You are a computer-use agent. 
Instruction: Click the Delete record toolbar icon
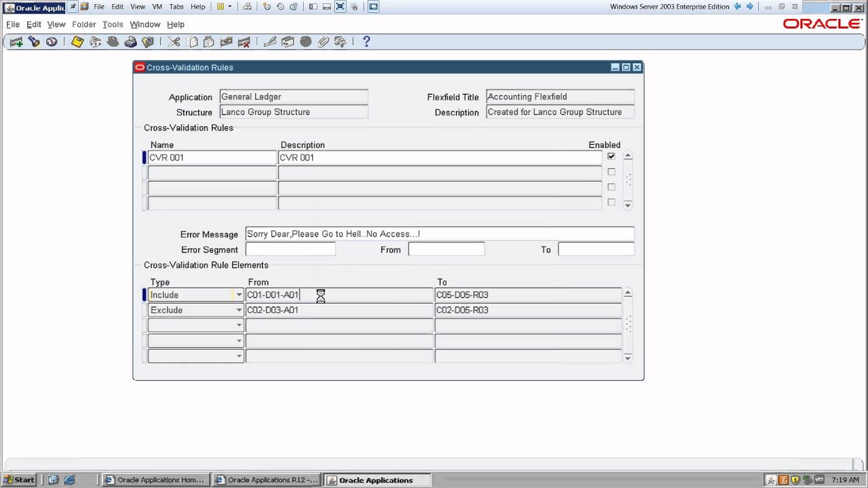tap(244, 42)
